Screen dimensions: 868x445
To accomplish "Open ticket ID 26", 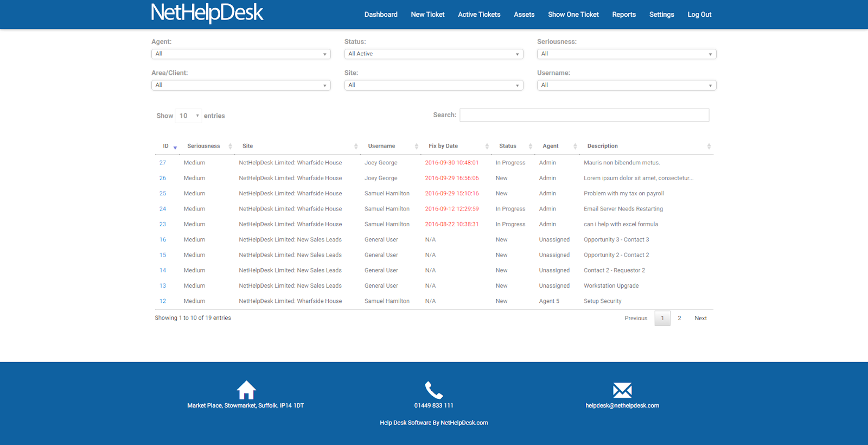I will [163, 178].
